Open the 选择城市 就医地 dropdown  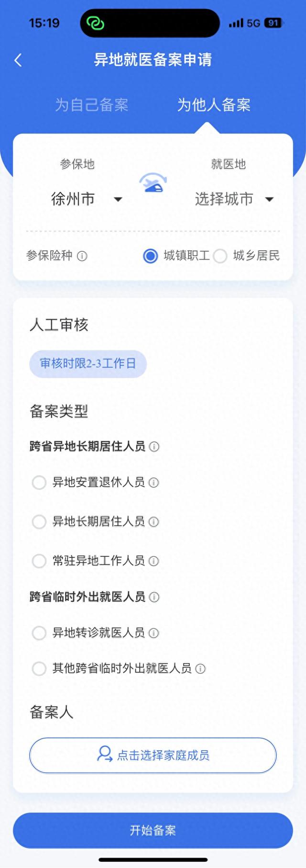pyautogui.click(x=233, y=199)
